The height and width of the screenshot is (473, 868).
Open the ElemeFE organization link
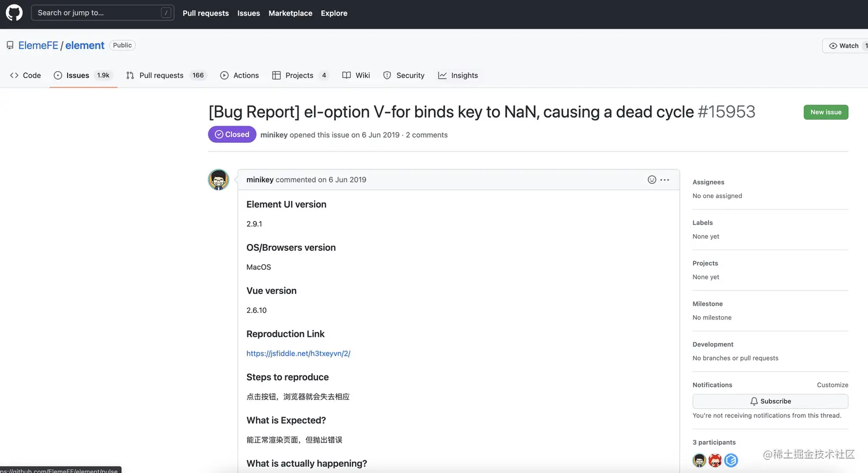[x=38, y=45]
